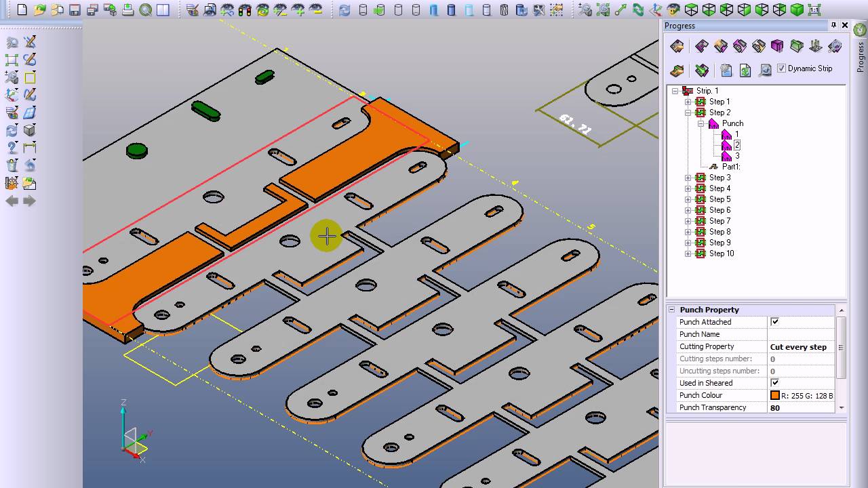Viewport: 868px width, 488px height.
Task: Click the trash bin delete icon
Action: [x=12, y=165]
